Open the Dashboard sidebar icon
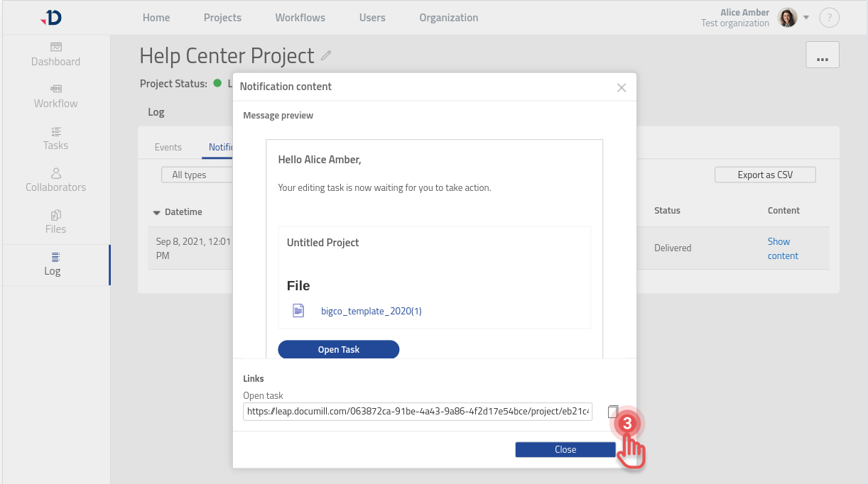Image resolution: width=868 pixels, height=484 pixels. tap(55, 48)
